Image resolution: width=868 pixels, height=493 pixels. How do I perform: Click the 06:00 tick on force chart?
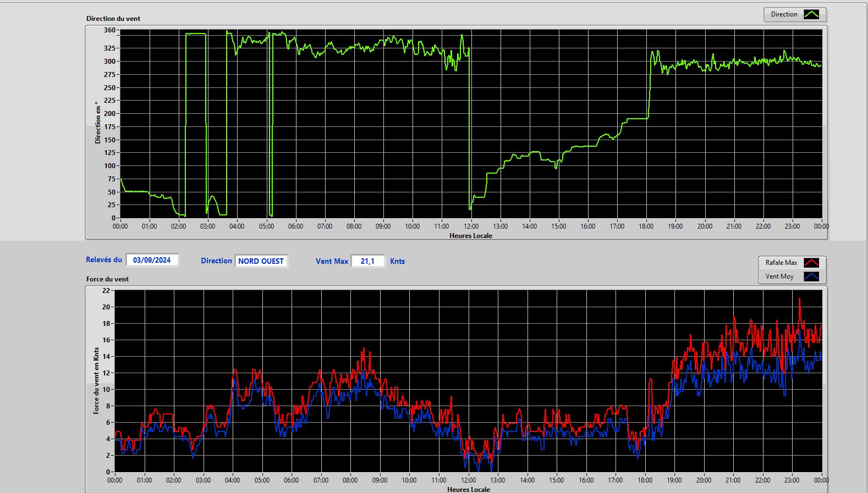point(292,480)
